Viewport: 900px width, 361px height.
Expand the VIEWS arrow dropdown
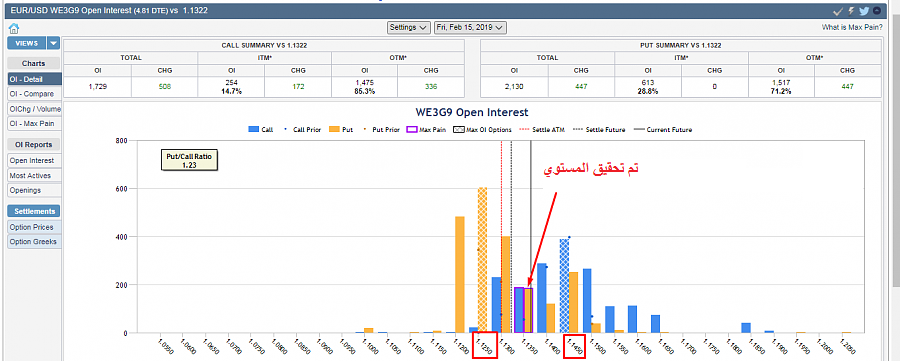(x=53, y=43)
